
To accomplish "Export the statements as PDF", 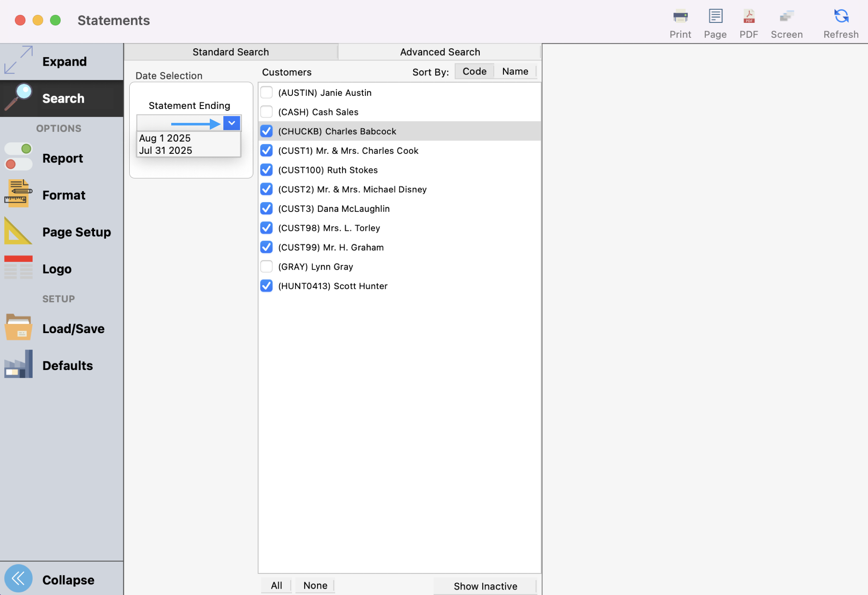I will click(748, 20).
